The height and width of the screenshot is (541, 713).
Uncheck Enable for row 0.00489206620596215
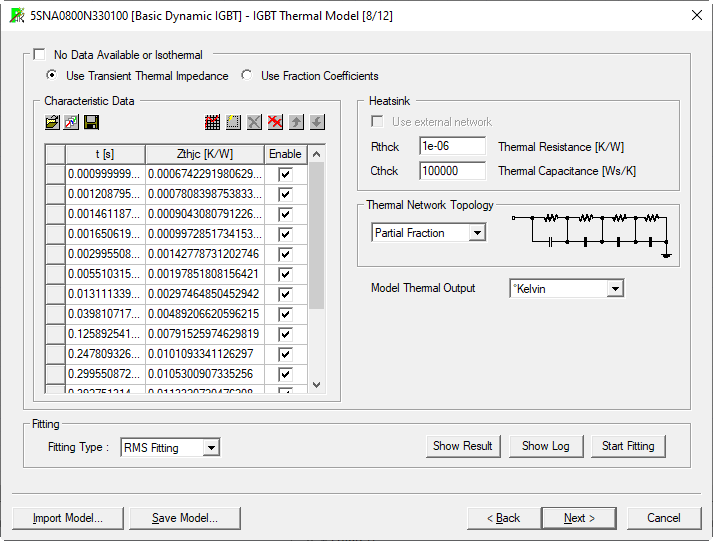point(285,314)
